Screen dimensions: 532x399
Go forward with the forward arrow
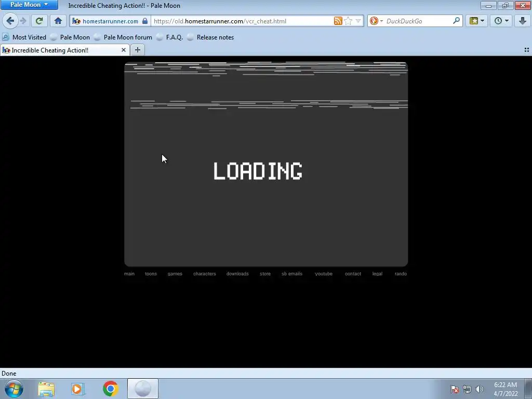click(x=23, y=21)
